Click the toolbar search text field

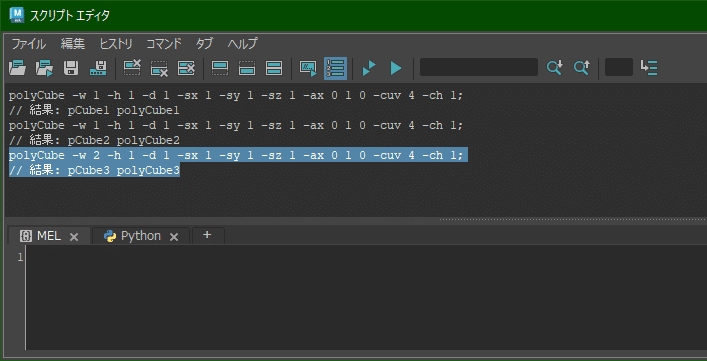479,67
